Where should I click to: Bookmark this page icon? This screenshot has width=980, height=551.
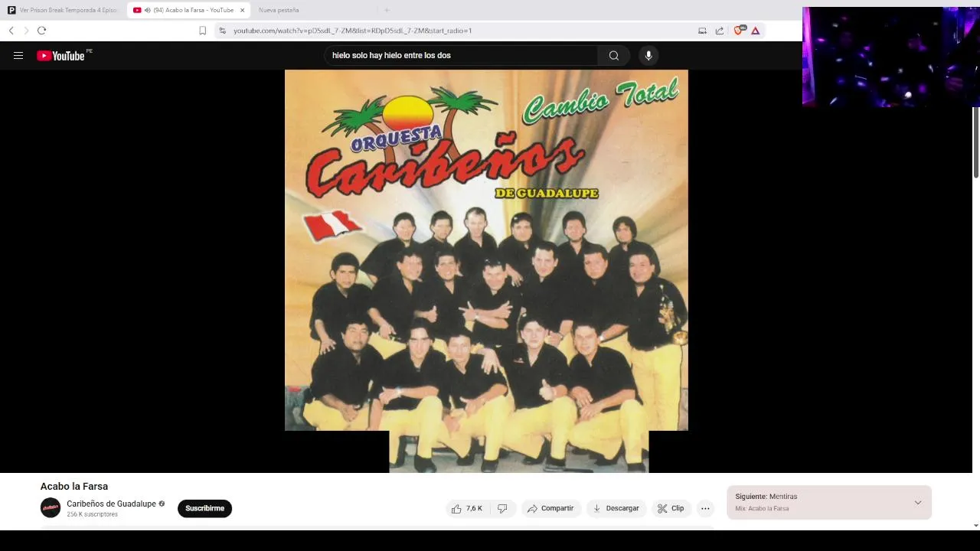202,31
